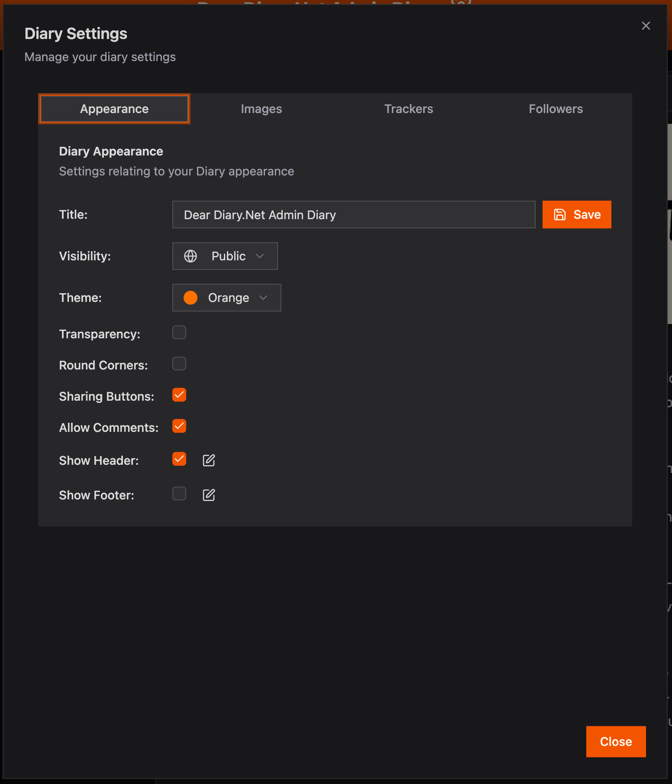Click the floppy disk icon on Save button
Viewport: 672px width, 784px height.
(560, 214)
